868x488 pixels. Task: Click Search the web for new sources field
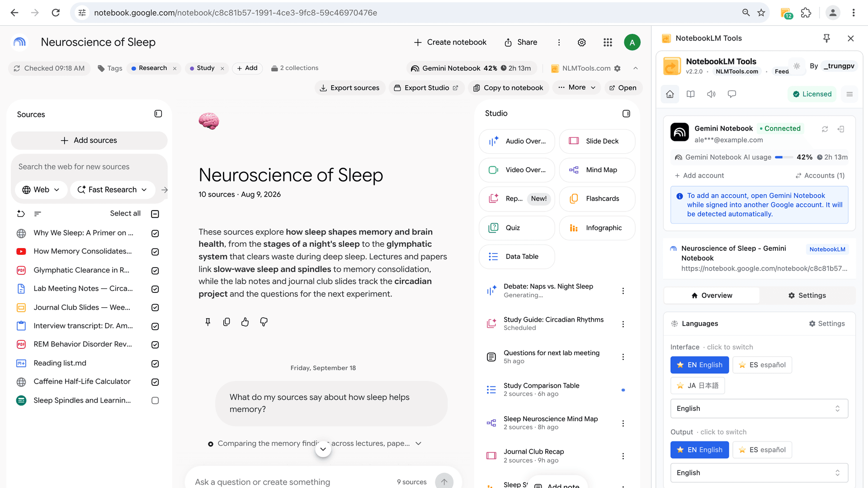click(x=89, y=167)
